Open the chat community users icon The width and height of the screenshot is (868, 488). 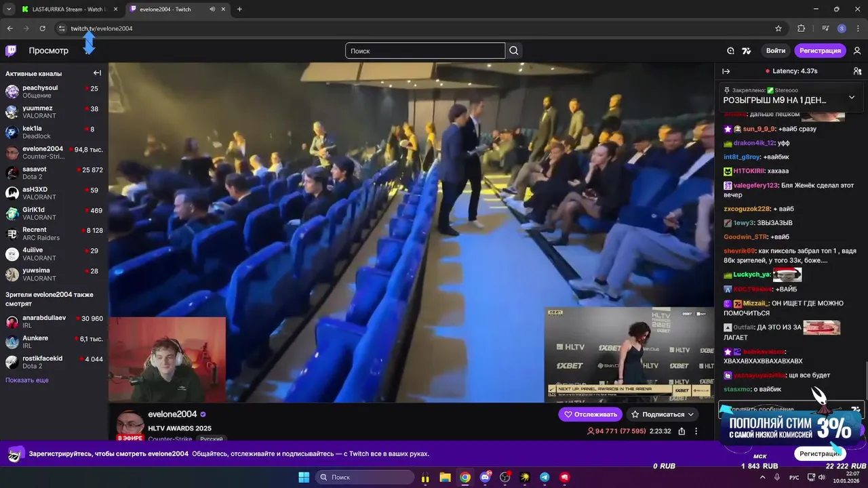857,71
